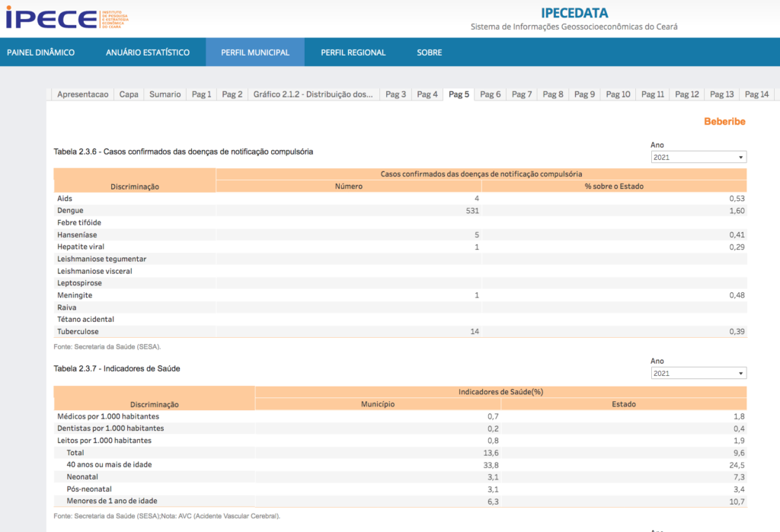Click the IPECE logo
This screenshot has height=532, width=780.
point(67,18)
